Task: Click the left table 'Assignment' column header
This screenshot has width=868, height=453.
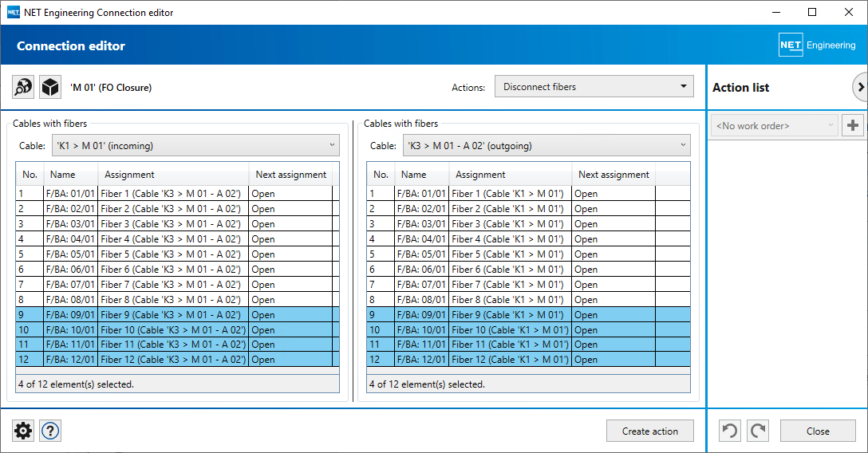Action: 174,174
